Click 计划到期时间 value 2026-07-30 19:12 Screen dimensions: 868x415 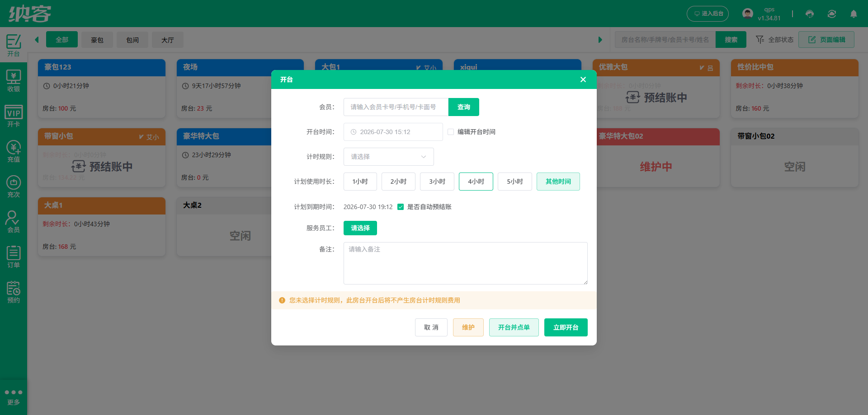(x=368, y=207)
